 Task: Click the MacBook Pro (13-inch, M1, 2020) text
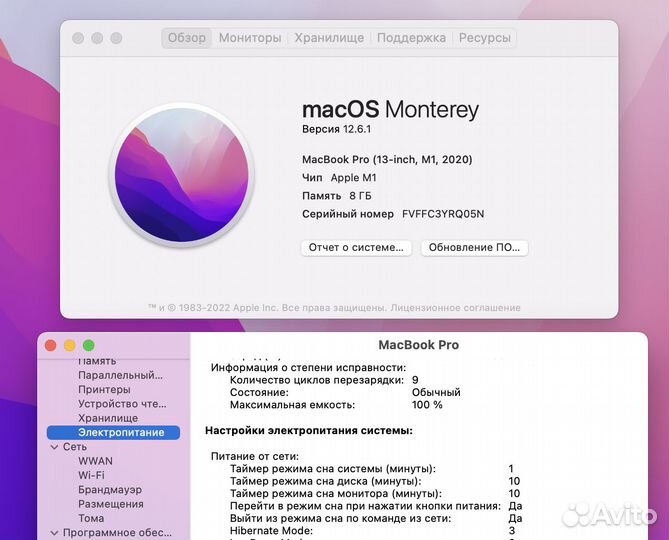[387, 160]
